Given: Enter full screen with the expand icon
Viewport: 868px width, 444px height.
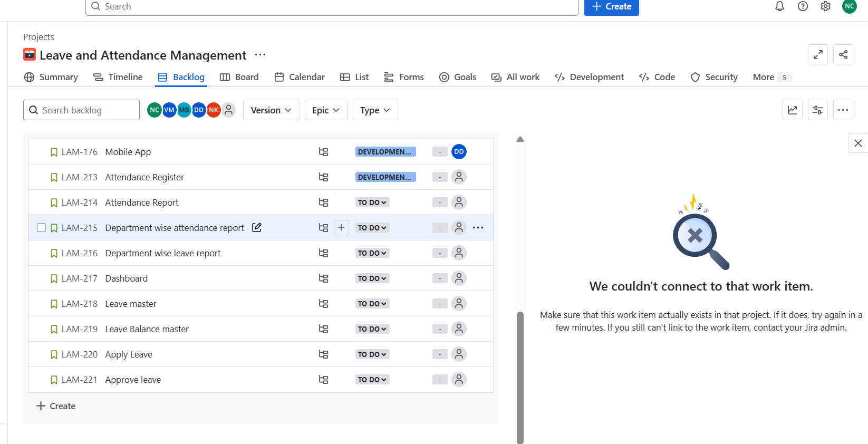Looking at the screenshot, I should 817,54.
